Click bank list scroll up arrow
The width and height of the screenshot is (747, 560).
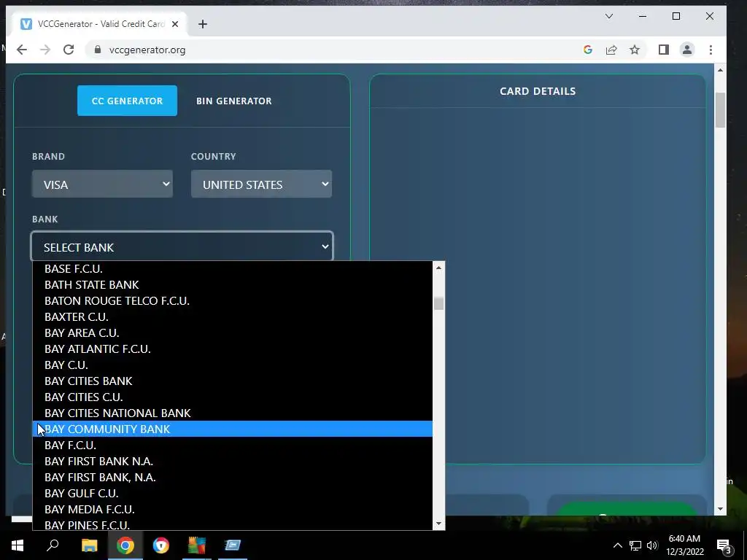click(438, 268)
